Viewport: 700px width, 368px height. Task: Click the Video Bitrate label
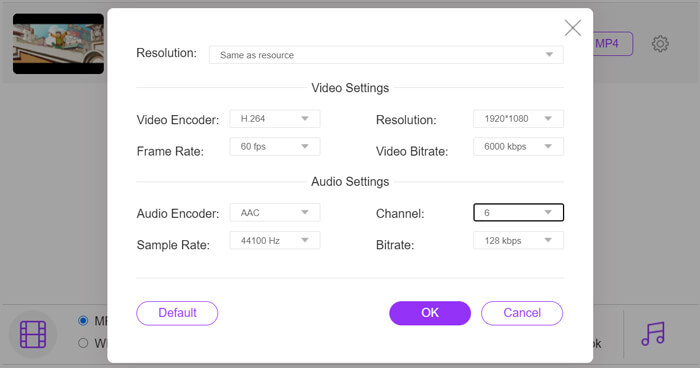click(412, 151)
